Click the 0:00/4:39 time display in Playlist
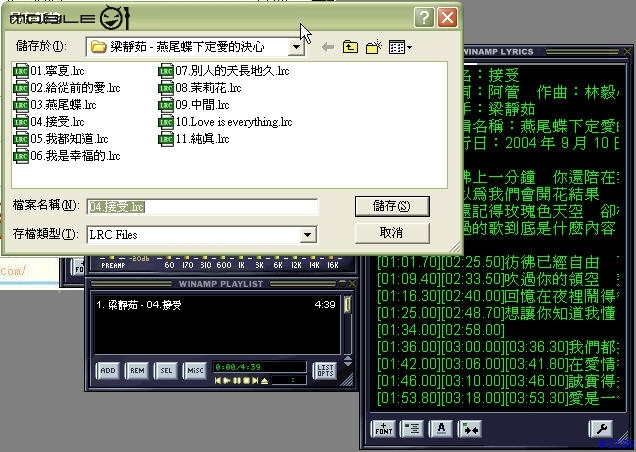Screen dimensions: 636x452 [x=259, y=367]
